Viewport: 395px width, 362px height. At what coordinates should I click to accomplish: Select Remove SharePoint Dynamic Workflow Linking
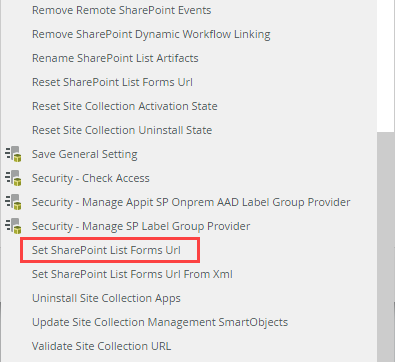pos(151,34)
